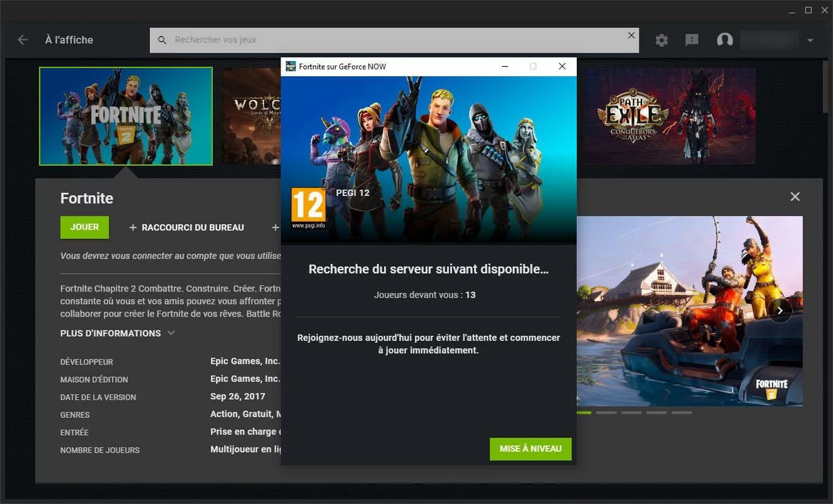Expand the account dropdown arrow
This screenshot has height=504, width=833.
tap(810, 41)
